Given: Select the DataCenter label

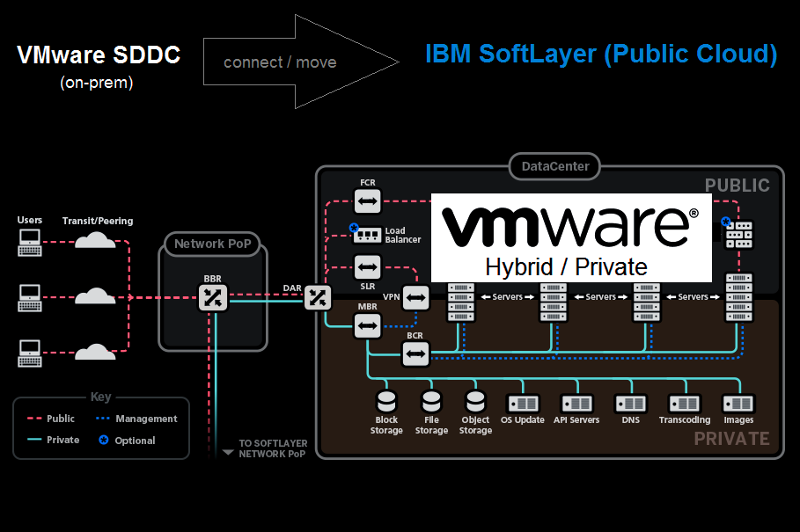Looking at the screenshot, I should (x=555, y=166).
